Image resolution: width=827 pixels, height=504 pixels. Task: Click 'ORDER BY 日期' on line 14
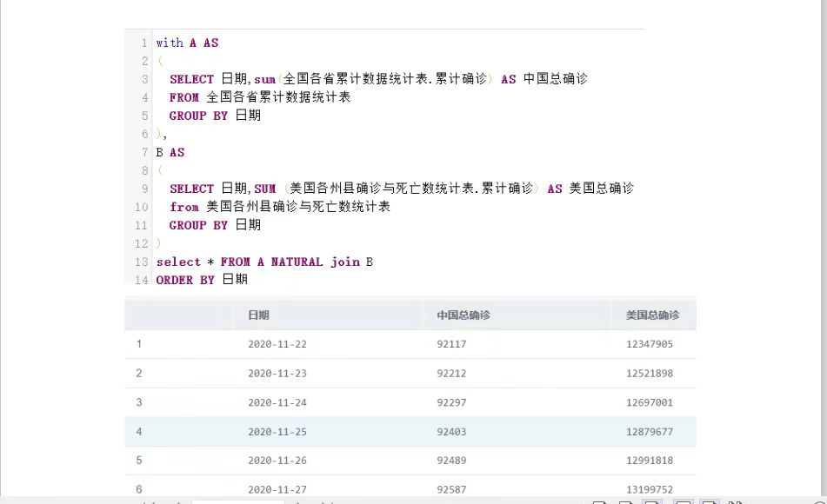(202, 280)
